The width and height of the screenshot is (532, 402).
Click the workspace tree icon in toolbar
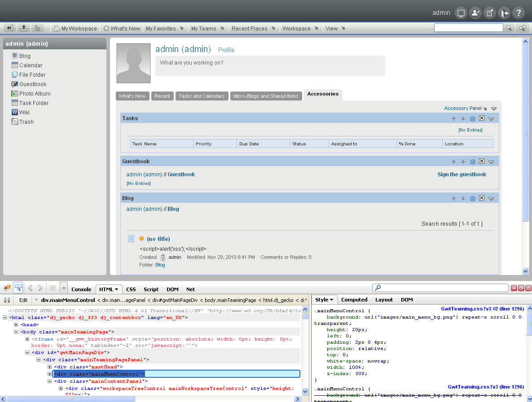(37, 28)
